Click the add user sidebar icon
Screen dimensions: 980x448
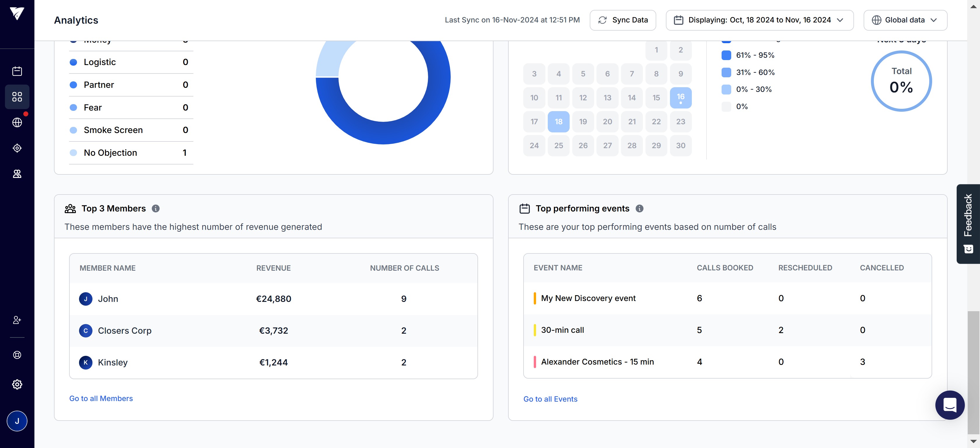[x=17, y=320]
